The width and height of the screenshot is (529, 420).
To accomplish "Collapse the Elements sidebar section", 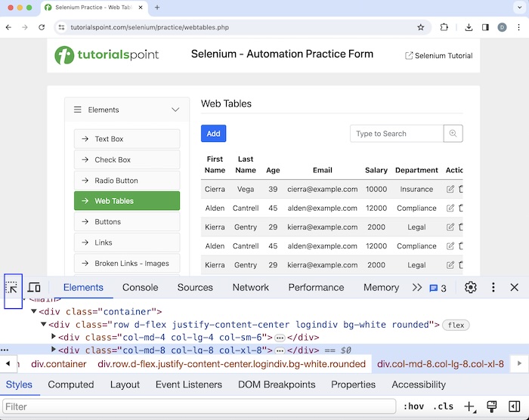I will tap(175, 110).
